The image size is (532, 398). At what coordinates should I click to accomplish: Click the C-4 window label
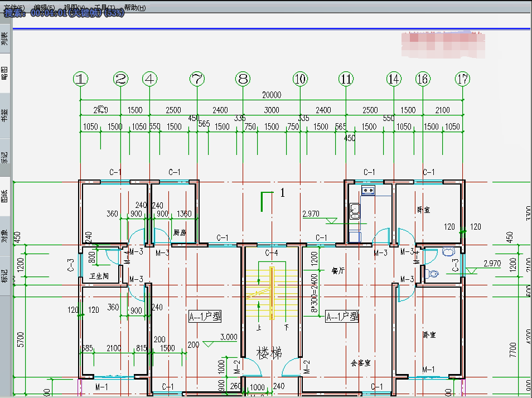coord(272,253)
